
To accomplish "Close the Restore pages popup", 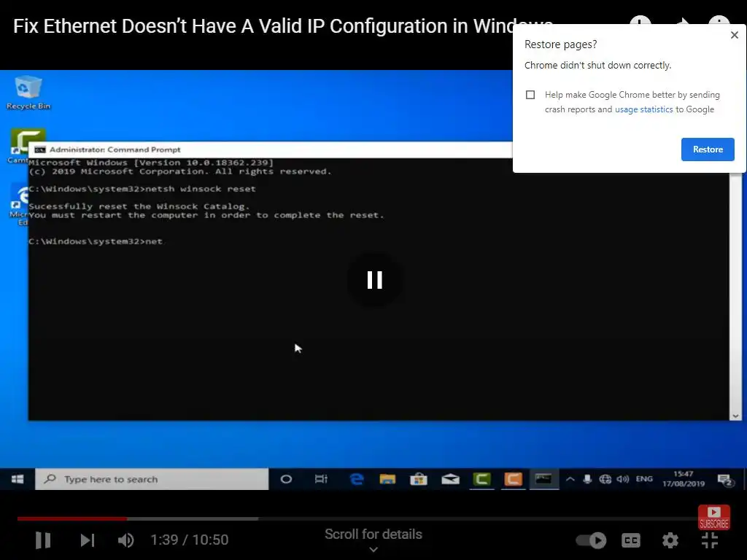I will coord(734,35).
